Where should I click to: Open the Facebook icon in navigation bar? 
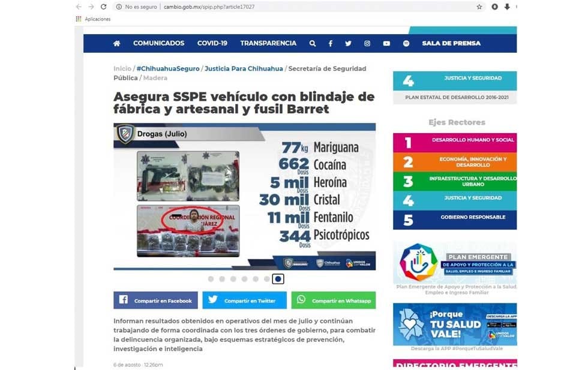tap(330, 43)
